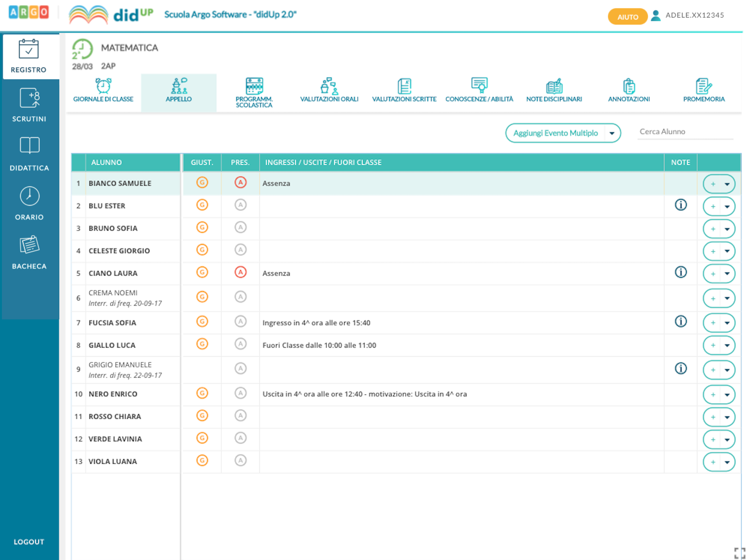The width and height of the screenshot is (747, 560).
Task: Expand Aggiungi Evento Multiplo dropdown arrow
Action: click(612, 133)
